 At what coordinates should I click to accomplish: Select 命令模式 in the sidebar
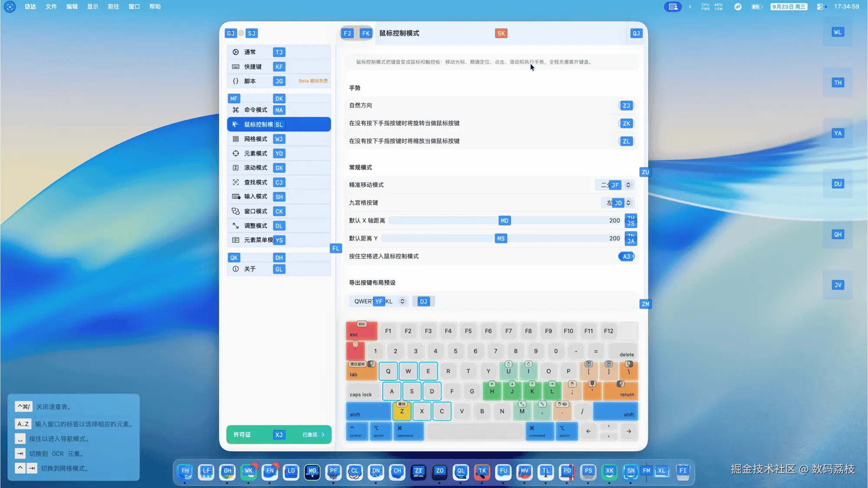tap(279, 110)
